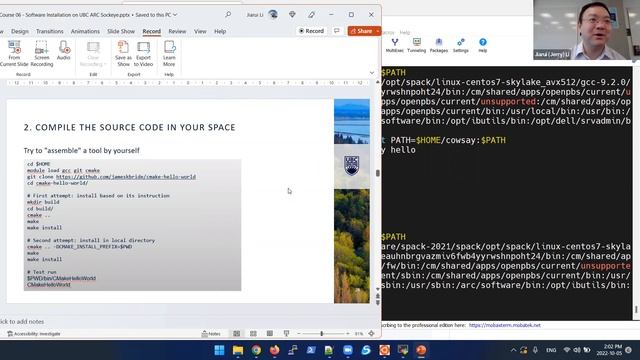Open the View ribbon tab
The image size is (640, 360).
(200, 31)
